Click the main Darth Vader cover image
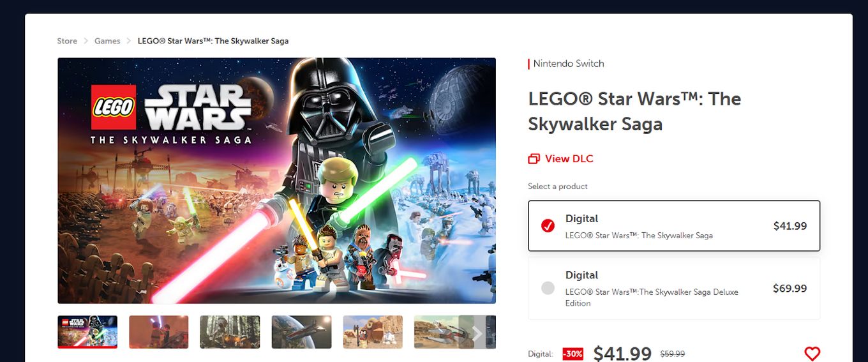 276,181
